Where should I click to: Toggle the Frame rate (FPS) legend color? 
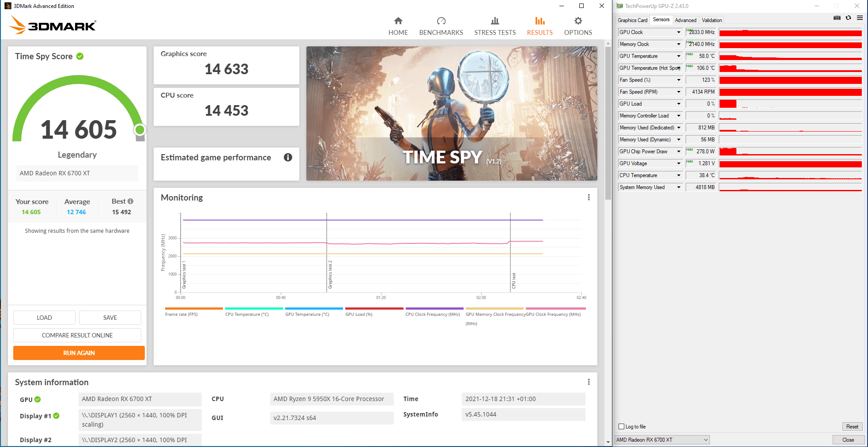pos(194,308)
